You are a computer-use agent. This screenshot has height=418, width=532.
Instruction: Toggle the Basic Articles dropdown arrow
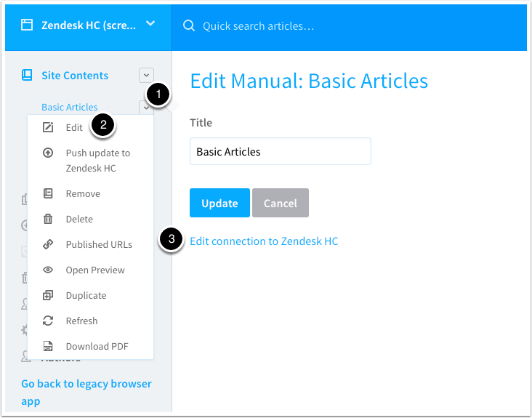(146, 108)
